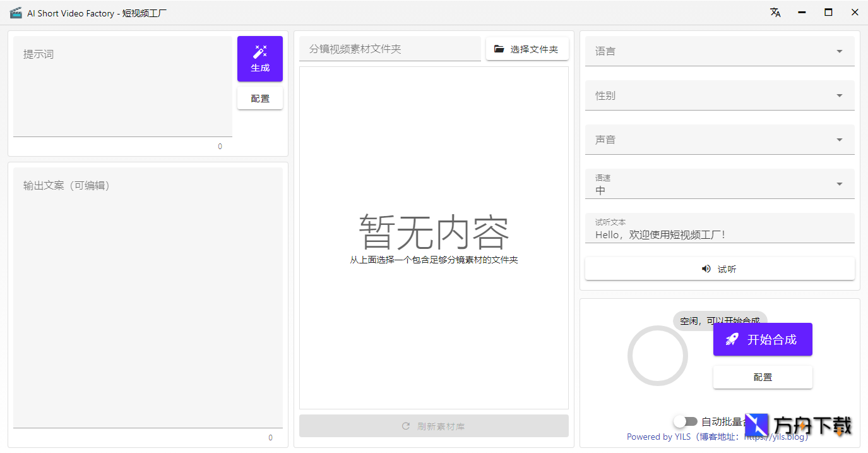Click the speaker icon to preview voice
Image resolution: width=868 pixels, height=453 pixels.
pos(706,269)
